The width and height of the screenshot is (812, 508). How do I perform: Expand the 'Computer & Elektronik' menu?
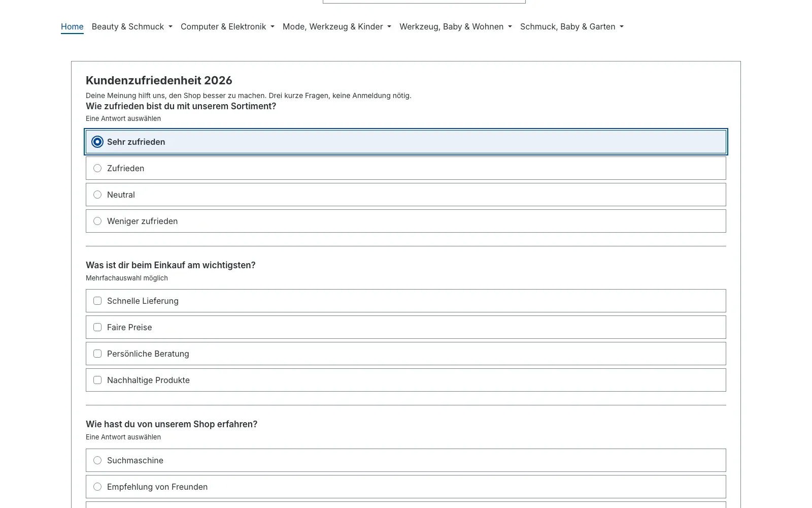(x=227, y=26)
